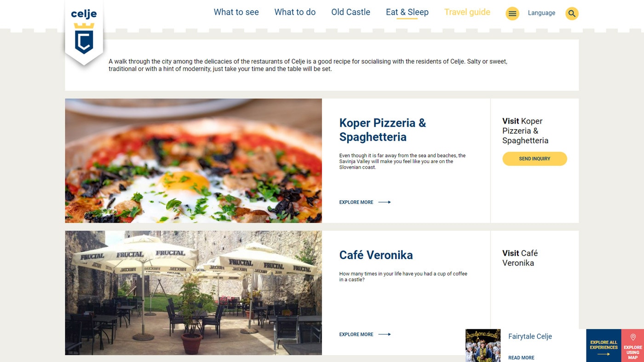Open the What to see menu

236,12
